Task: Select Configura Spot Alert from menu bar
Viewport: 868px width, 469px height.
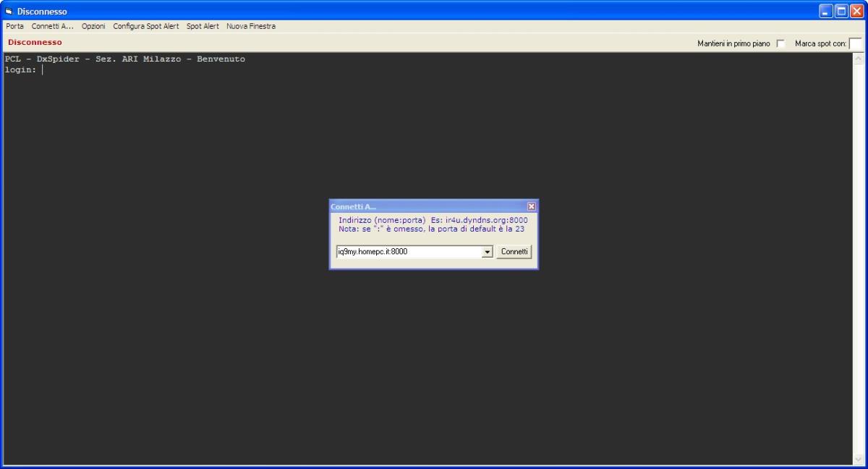Action: coord(146,26)
